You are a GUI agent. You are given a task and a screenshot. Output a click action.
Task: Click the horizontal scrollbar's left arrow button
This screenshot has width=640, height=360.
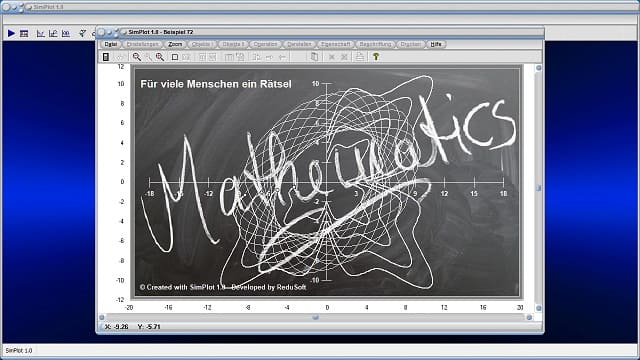coord(102,317)
